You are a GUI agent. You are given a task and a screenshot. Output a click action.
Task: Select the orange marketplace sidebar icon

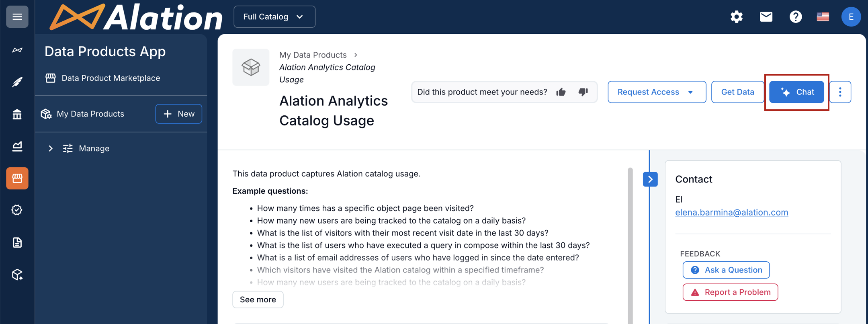pyautogui.click(x=17, y=178)
